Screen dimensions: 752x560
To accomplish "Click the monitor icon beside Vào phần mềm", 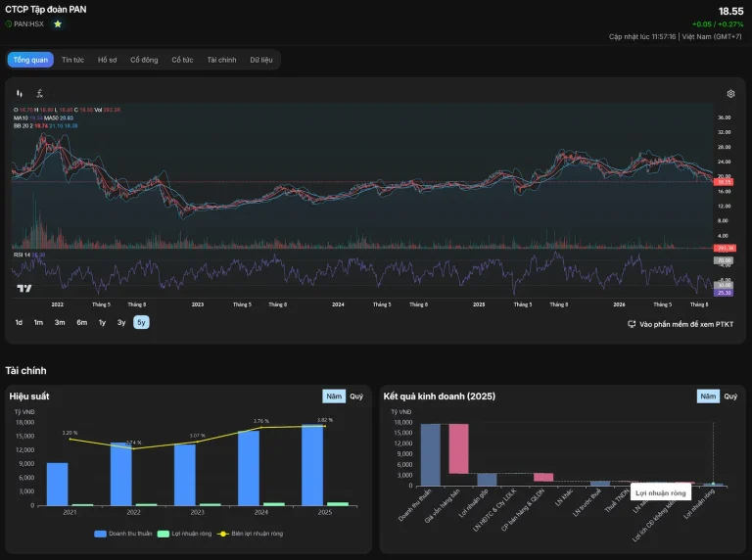I will pos(632,324).
